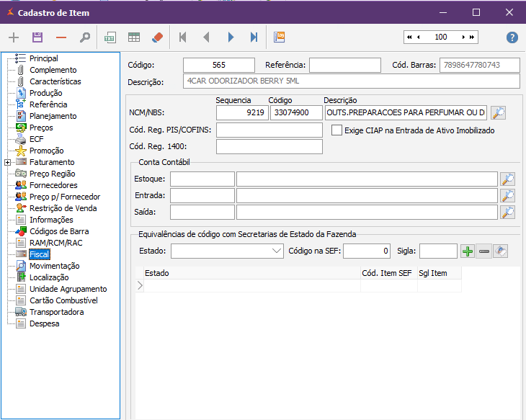
Task: Click the NCM/NBS lookup magnifier icon
Action: click(x=498, y=112)
